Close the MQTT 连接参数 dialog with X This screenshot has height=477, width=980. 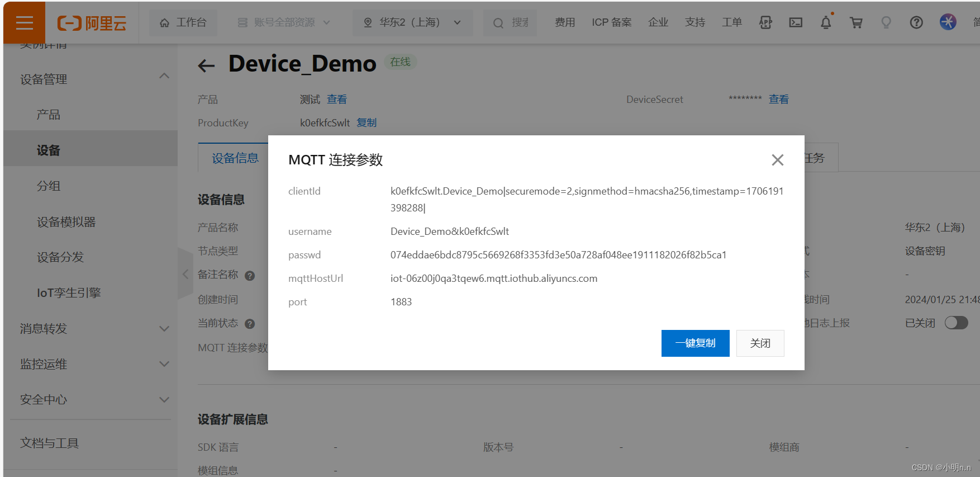click(x=777, y=160)
